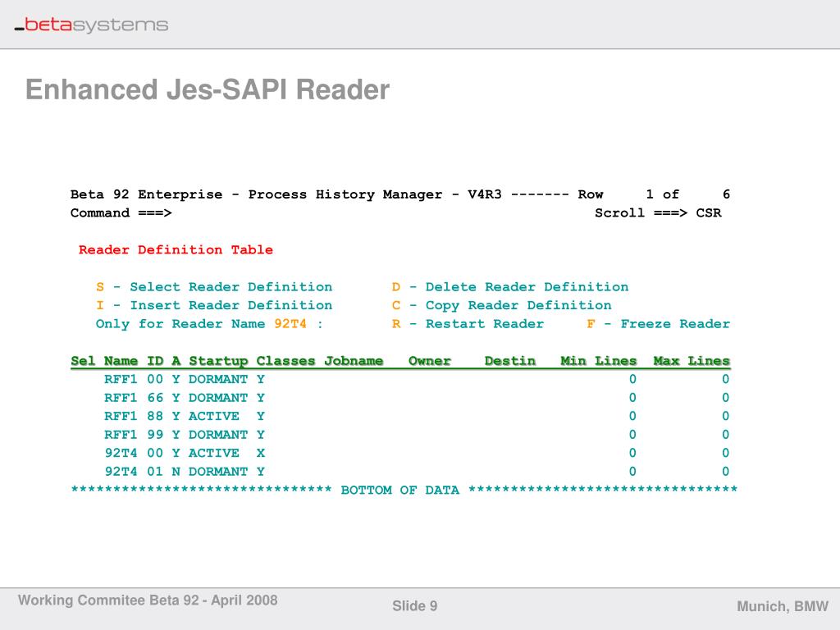This screenshot has height=630, width=840.
Task: Click the betasystems logo
Action: tap(91, 25)
